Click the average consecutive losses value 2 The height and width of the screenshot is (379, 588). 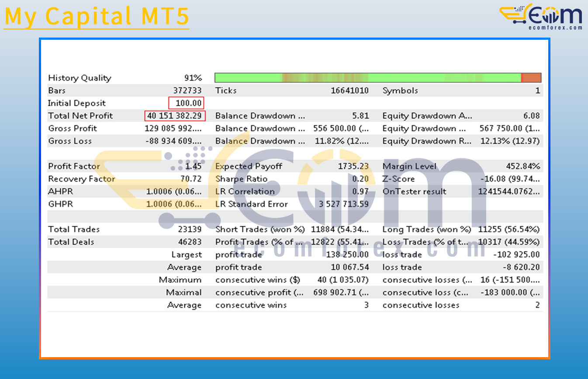point(538,305)
